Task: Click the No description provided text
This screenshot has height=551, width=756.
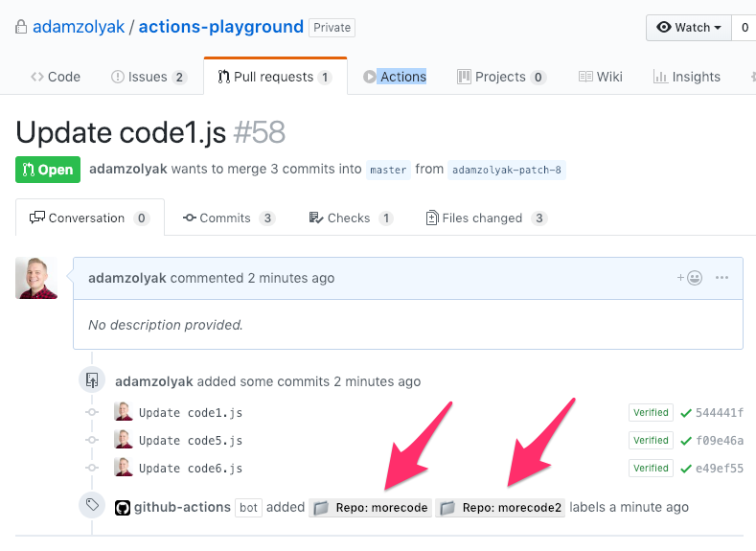Action: tap(166, 325)
